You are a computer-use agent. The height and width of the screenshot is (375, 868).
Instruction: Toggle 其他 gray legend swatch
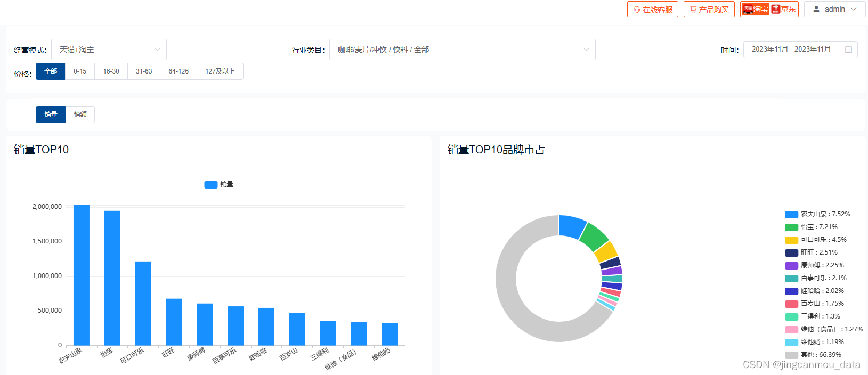(x=791, y=355)
